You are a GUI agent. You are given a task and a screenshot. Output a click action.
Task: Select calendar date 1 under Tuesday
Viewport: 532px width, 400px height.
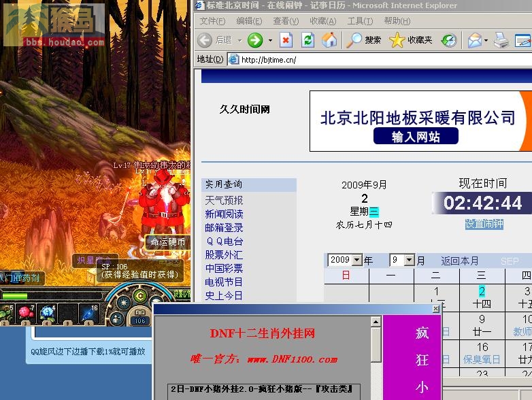click(437, 291)
